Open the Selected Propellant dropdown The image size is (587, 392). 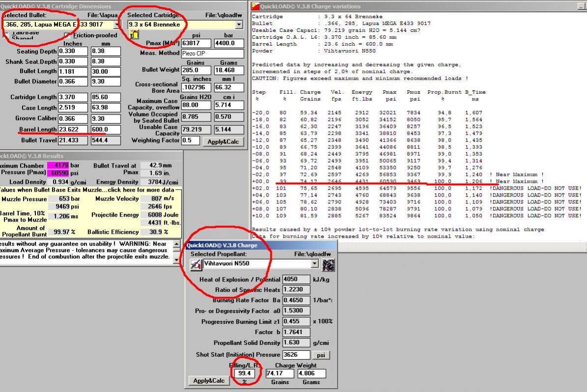point(315,264)
